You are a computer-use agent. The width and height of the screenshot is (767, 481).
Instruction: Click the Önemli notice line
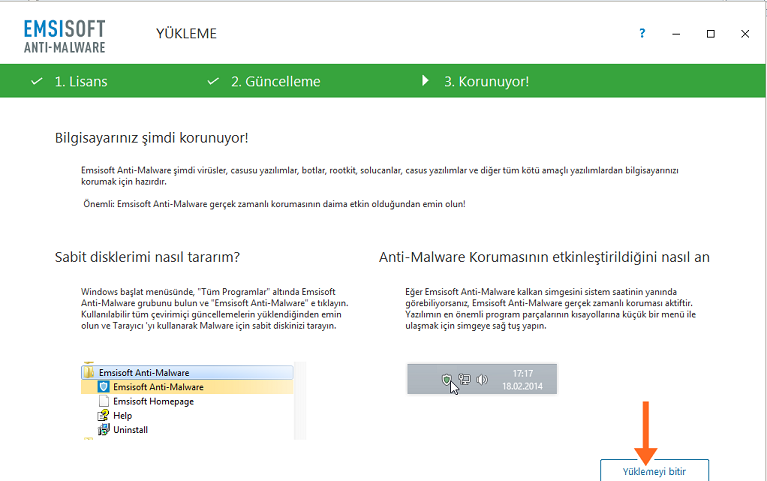[x=274, y=204]
